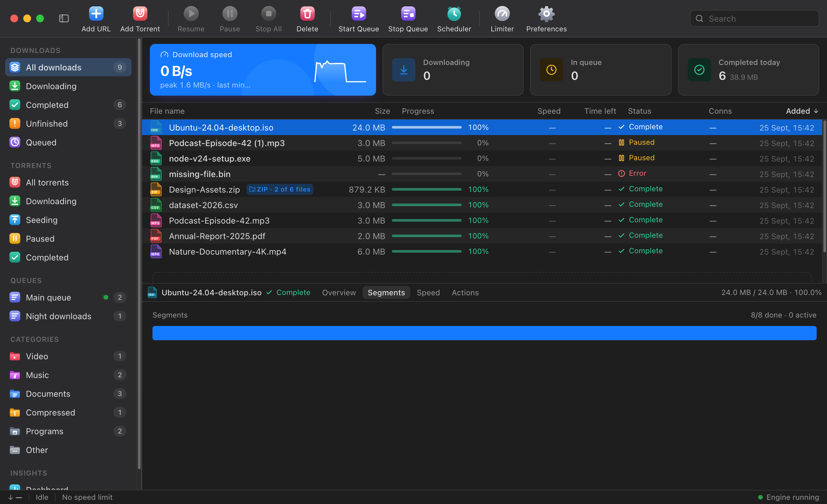Toggle the sidebar visibility button

tap(64, 18)
